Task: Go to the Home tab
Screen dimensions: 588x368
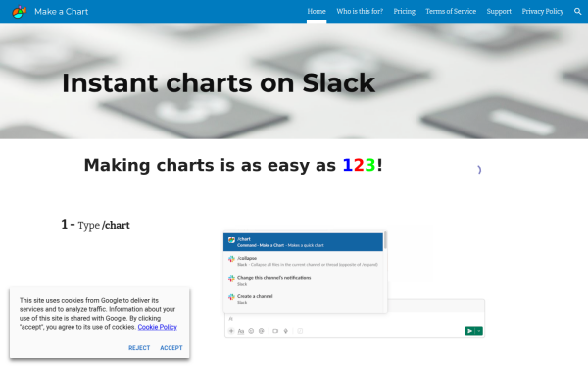Action: click(x=317, y=11)
